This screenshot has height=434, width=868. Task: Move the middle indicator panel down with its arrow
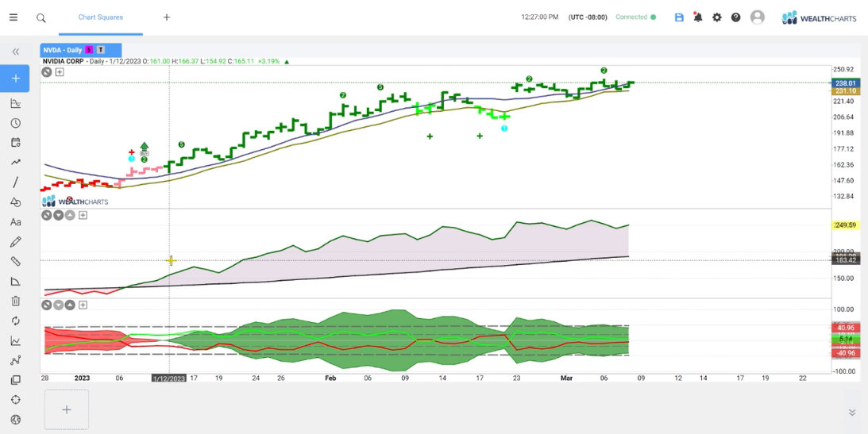[58, 215]
